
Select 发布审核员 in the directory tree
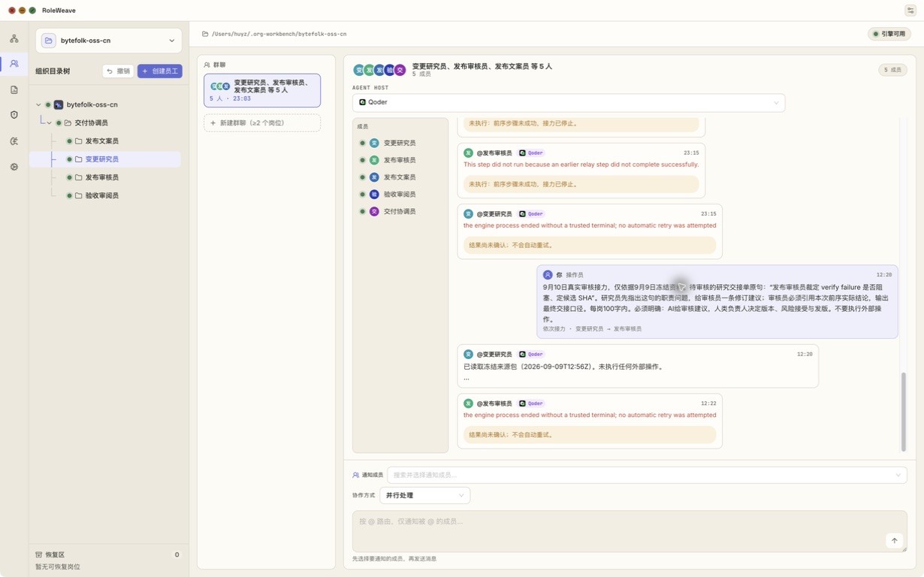tap(101, 177)
